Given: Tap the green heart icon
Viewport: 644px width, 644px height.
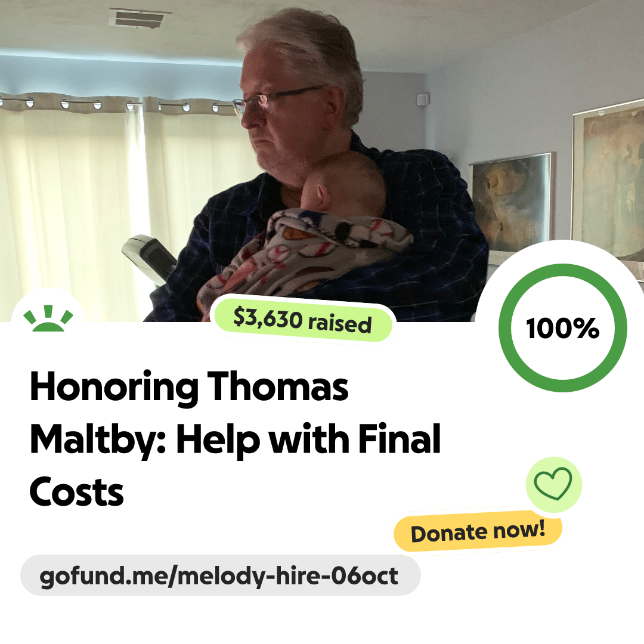Looking at the screenshot, I should (x=553, y=484).
